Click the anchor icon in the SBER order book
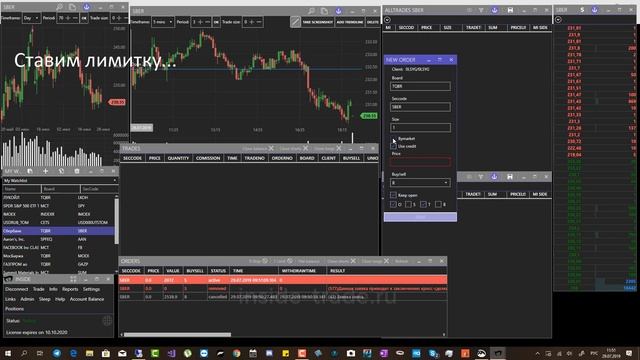The width and height of the screenshot is (640, 360). (x=595, y=9)
